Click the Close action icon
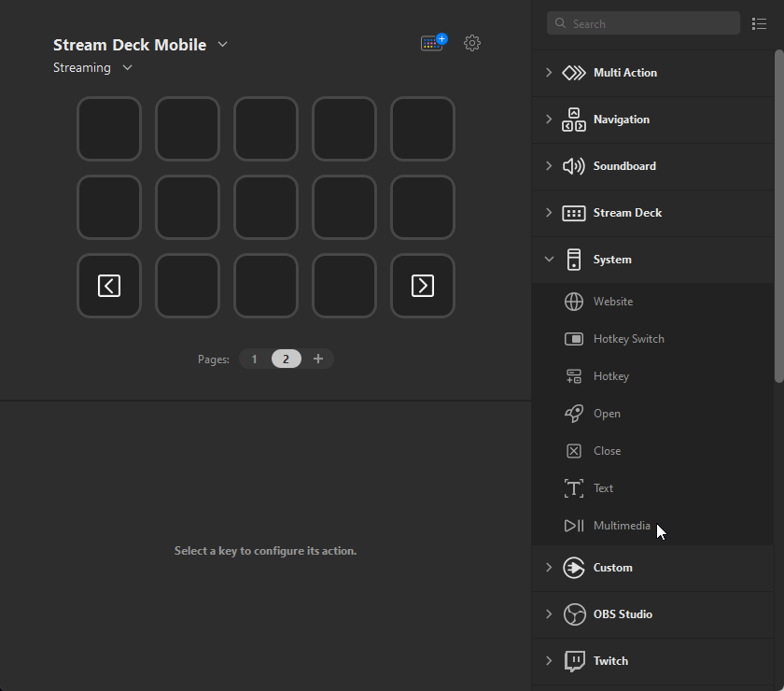784x691 pixels. [x=574, y=451]
